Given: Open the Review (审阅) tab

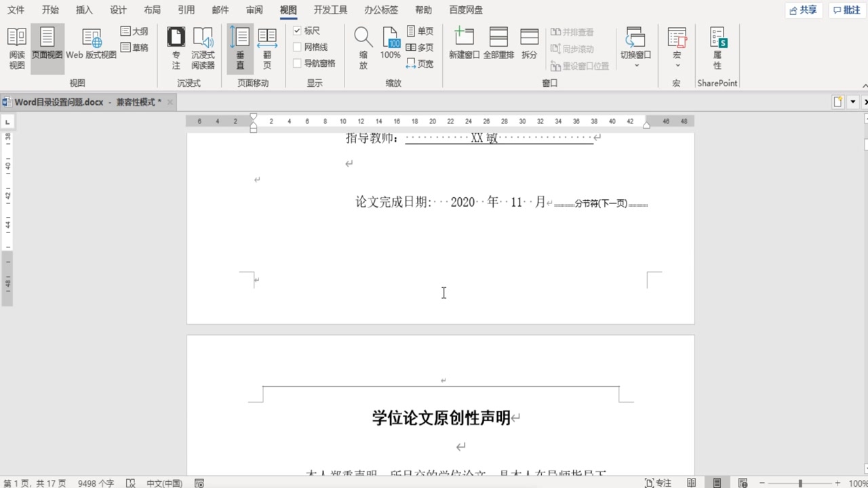Looking at the screenshot, I should (x=254, y=10).
